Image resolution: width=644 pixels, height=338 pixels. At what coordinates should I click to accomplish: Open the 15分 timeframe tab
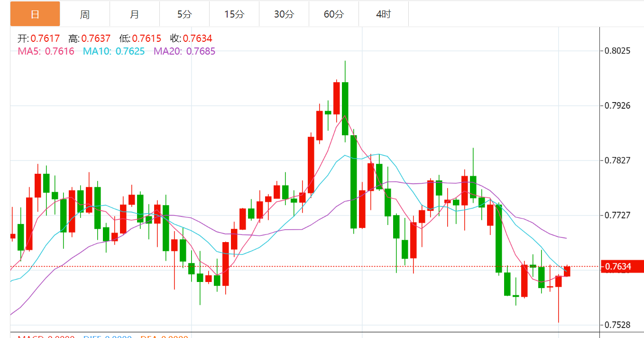pos(234,14)
